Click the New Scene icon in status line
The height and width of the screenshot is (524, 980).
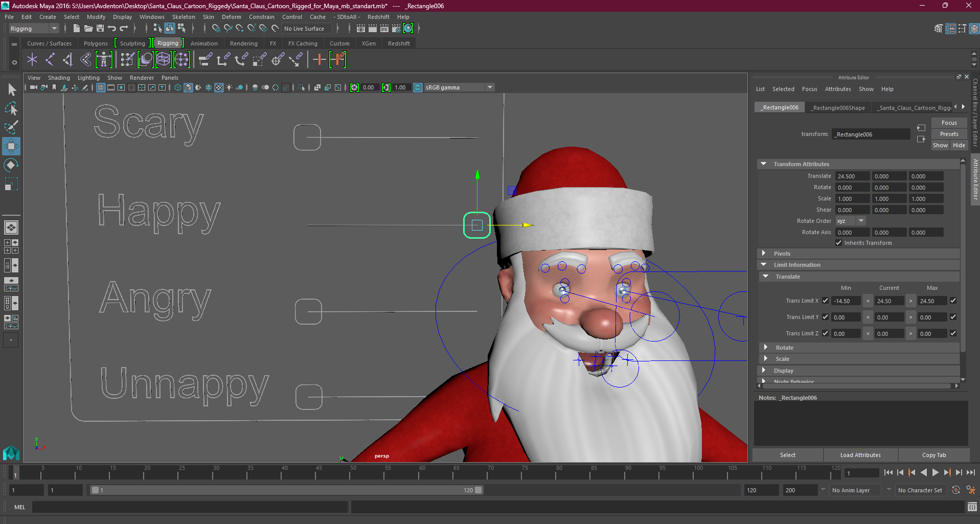click(x=76, y=29)
